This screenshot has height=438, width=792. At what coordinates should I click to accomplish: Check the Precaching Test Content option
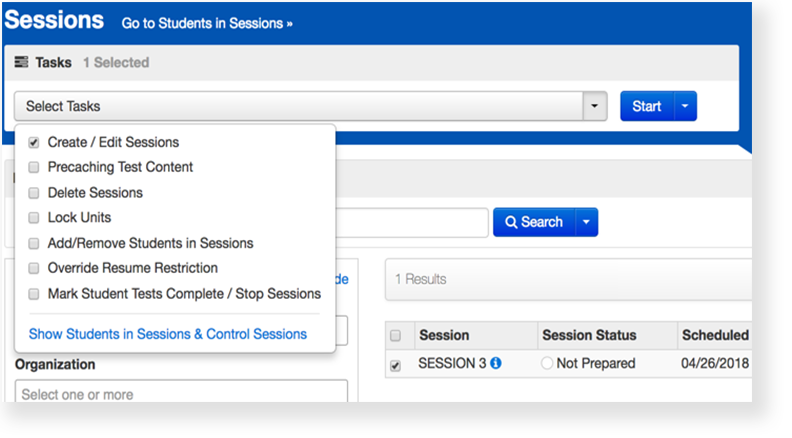(34, 167)
